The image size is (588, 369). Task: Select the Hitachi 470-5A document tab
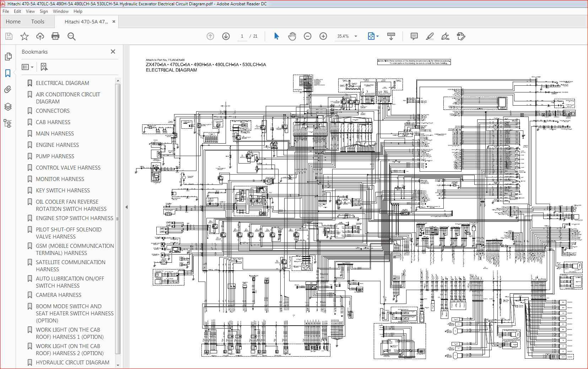86,22
